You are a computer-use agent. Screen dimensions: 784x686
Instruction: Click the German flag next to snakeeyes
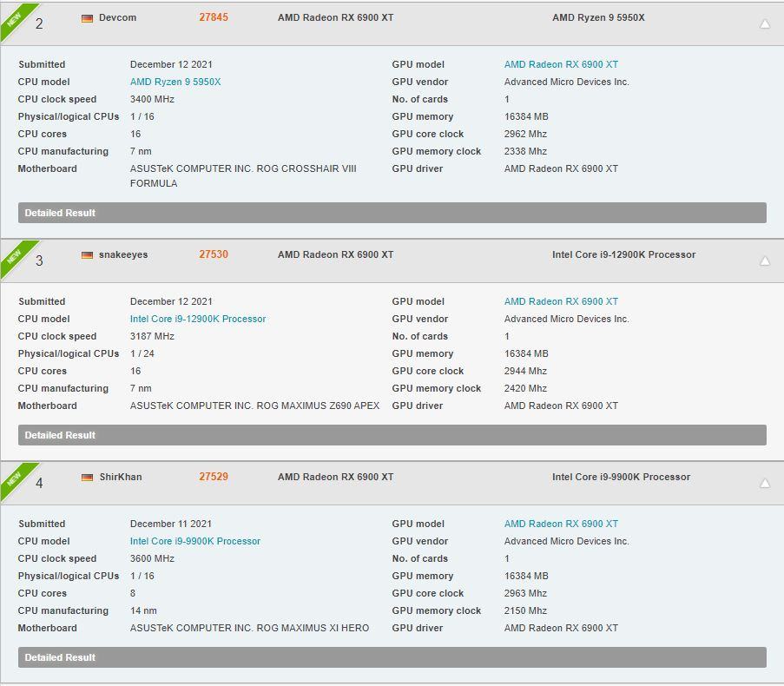coord(87,255)
